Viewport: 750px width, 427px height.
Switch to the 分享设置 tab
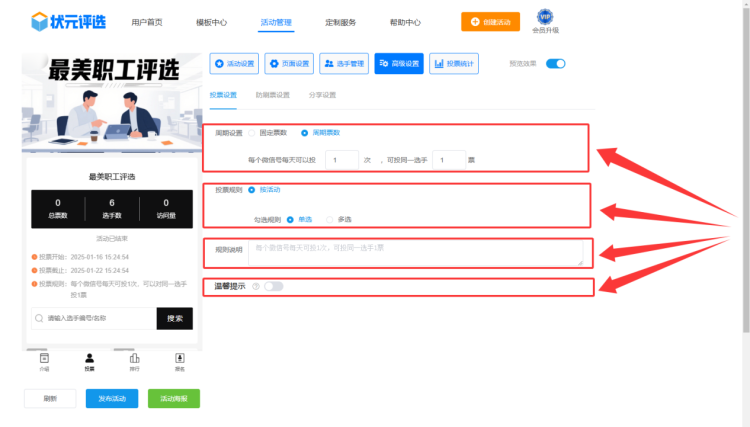322,95
